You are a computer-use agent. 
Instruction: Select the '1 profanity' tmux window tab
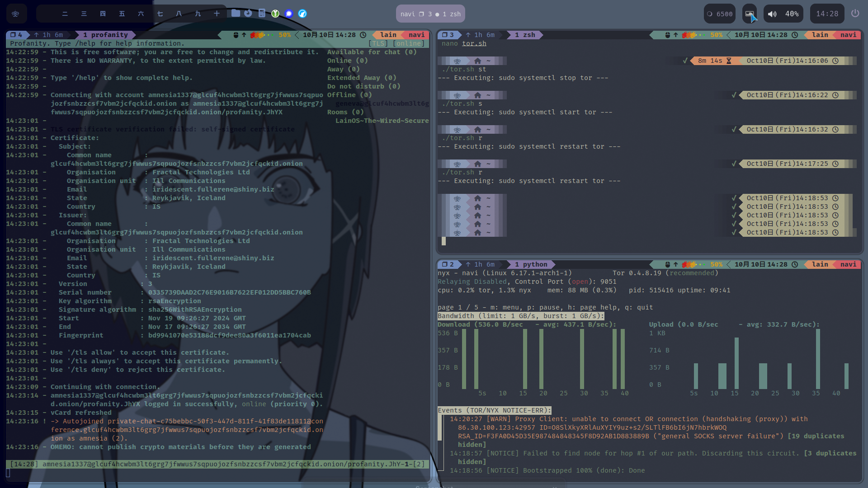(105, 35)
